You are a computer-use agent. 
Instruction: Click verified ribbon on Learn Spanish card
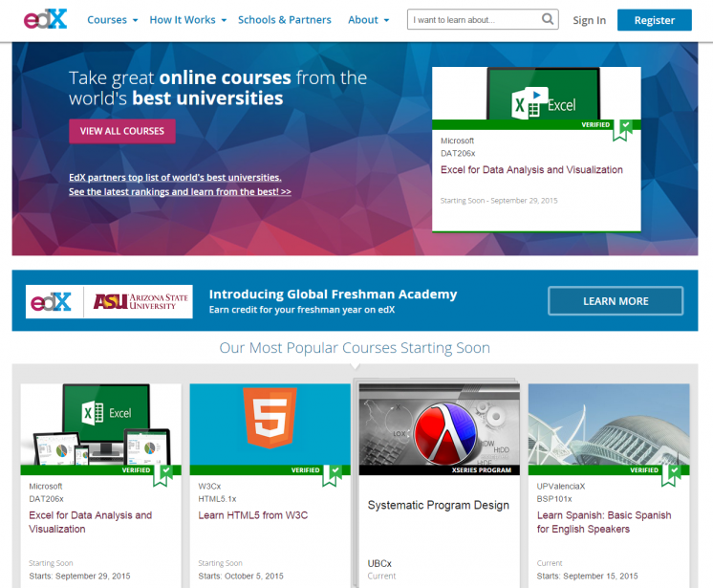[671, 476]
